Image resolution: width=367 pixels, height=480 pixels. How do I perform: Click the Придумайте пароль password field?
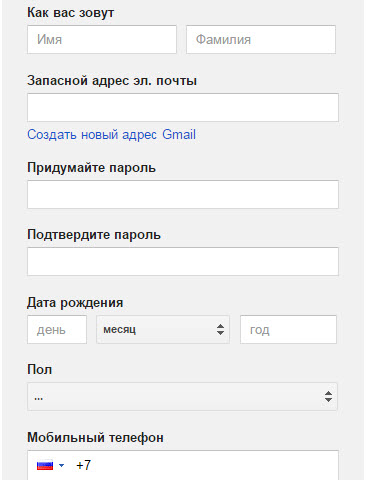click(x=183, y=194)
